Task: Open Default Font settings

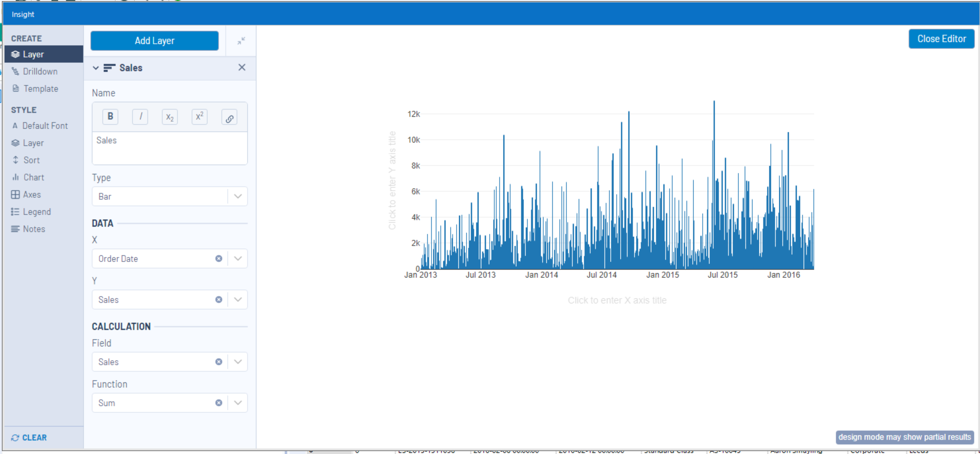Action: coord(45,125)
